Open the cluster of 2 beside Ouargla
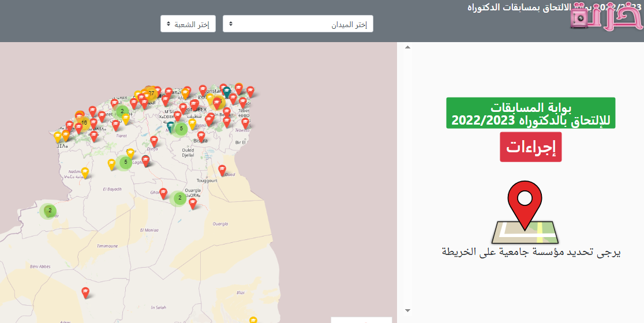The width and height of the screenshot is (644, 323). point(179,198)
